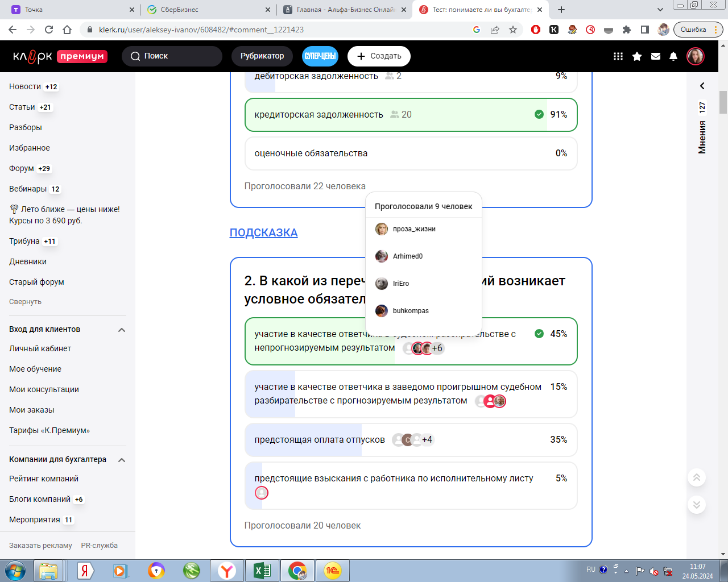Collapse 'Компании для бухгалтера' section chevron

122,460
